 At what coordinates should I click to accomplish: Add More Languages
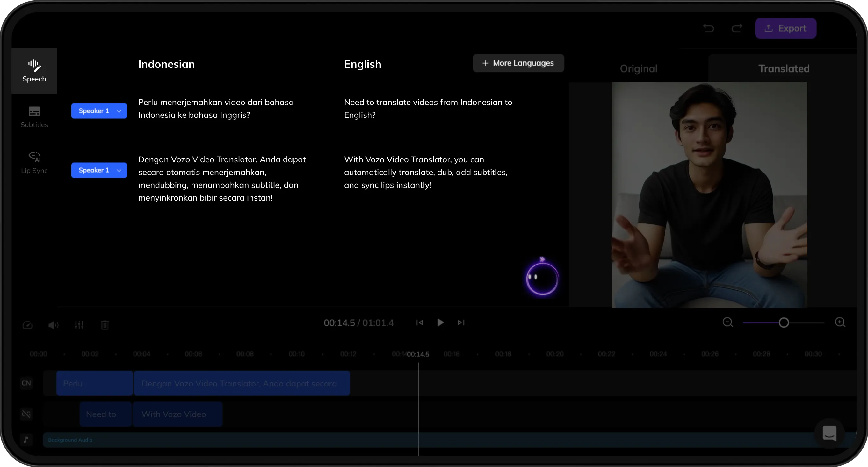(518, 63)
